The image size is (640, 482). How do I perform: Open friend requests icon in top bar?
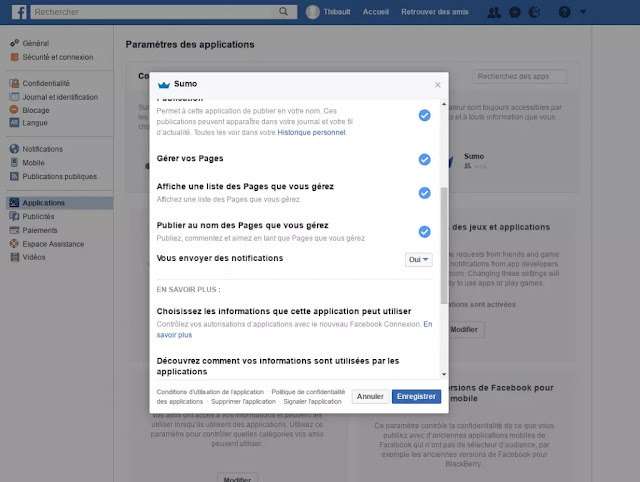[x=494, y=12]
